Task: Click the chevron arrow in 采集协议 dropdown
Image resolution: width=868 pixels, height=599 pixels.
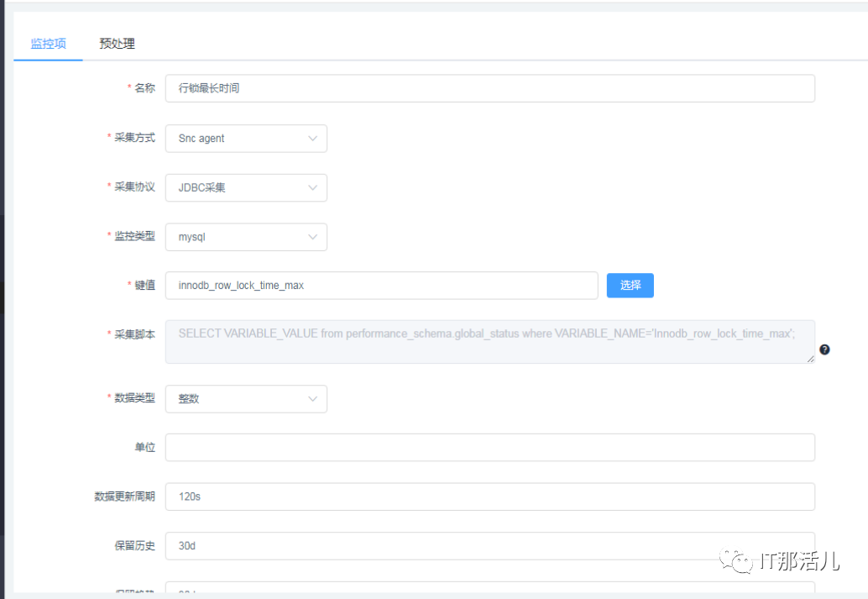Action: [x=313, y=187]
